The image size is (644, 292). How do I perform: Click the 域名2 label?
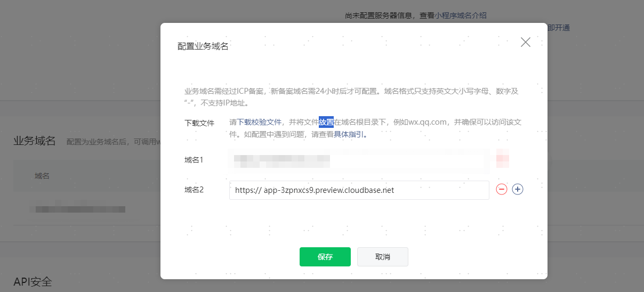click(x=194, y=189)
